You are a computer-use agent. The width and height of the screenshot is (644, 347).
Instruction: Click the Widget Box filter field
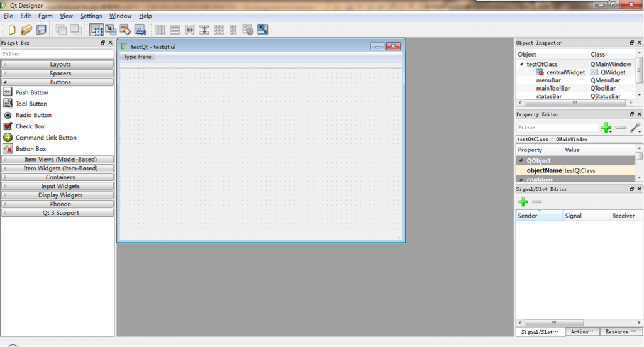pos(57,54)
